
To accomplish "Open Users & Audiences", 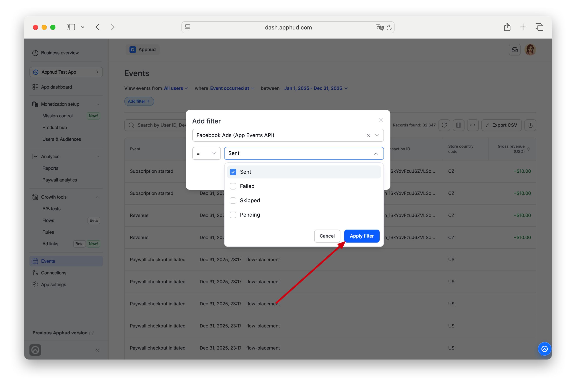I will click(x=61, y=139).
